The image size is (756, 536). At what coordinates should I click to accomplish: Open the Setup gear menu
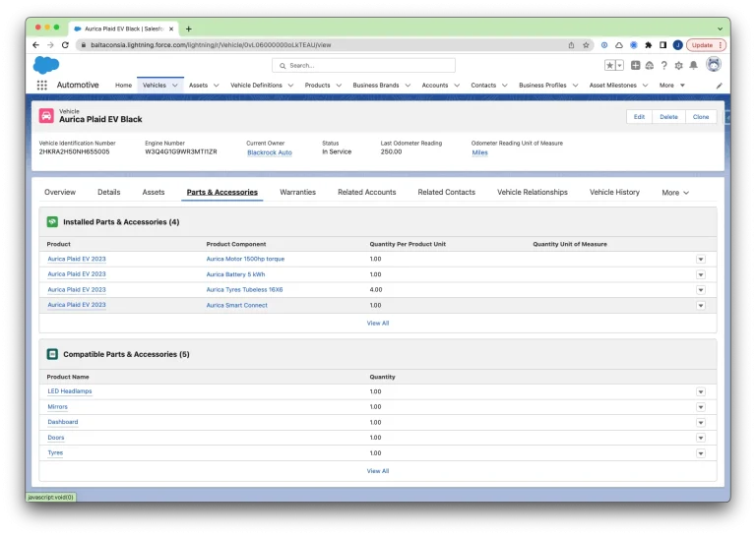click(x=678, y=65)
